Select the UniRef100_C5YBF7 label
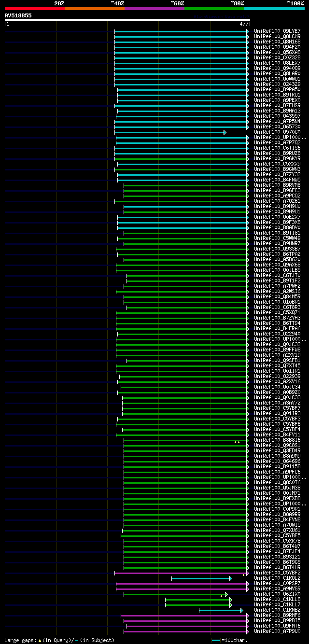Image resolution: width=309 pixels, height=644 pixels. (x=277, y=408)
